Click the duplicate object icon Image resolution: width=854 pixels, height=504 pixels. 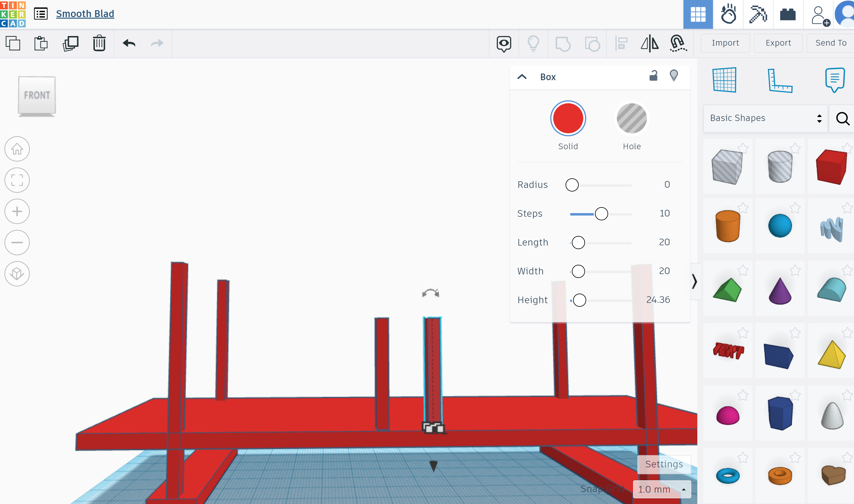(x=70, y=43)
